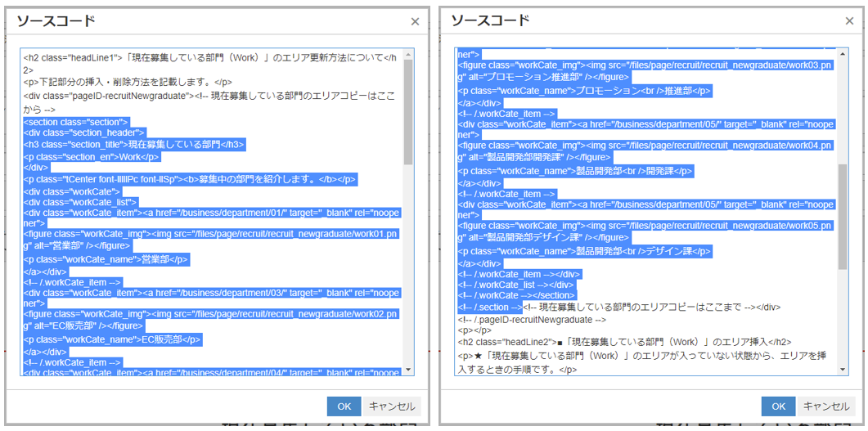This screenshot has width=868, height=431.
Task: Close the left ソースコード dialog with X
Action: pyautogui.click(x=415, y=21)
